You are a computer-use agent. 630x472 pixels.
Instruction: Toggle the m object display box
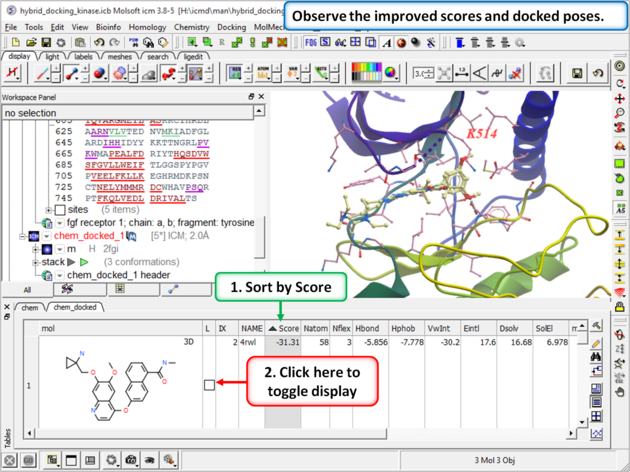(48, 249)
